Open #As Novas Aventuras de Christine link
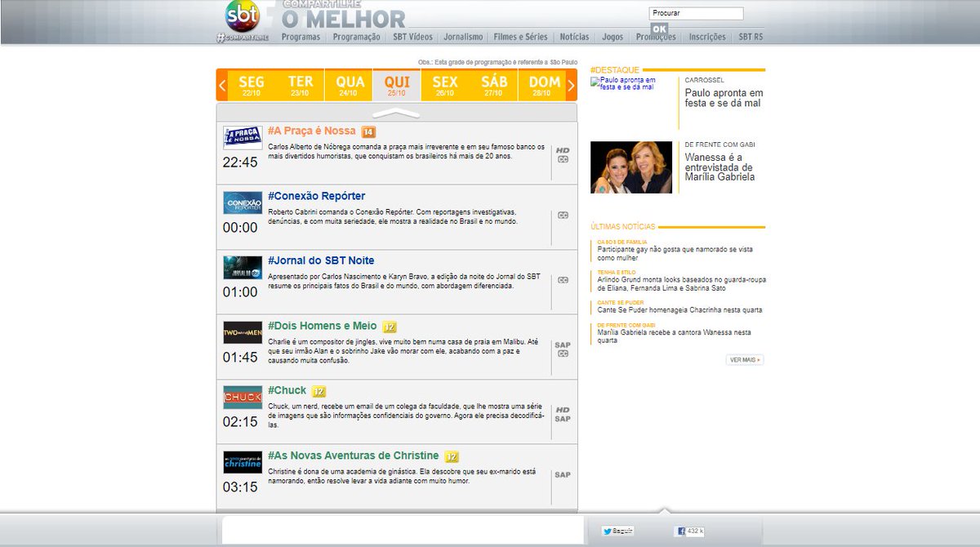 click(354, 456)
